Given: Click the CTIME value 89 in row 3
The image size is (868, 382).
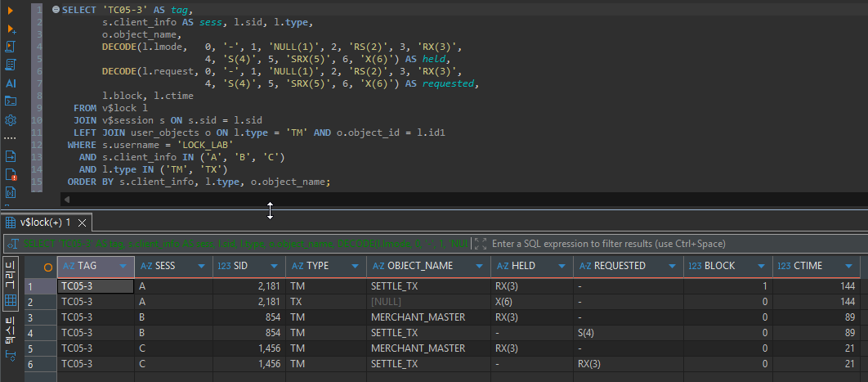Looking at the screenshot, I should point(817,317).
